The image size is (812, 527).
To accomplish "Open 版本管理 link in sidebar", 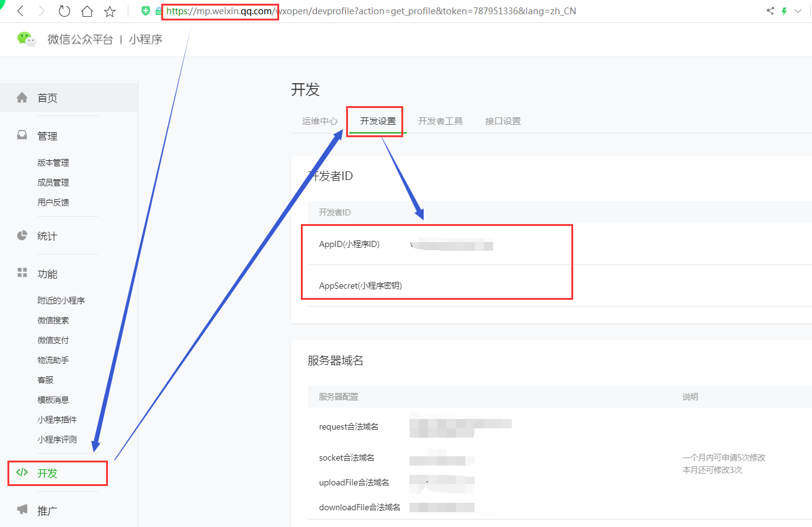I will tap(53, 163).
